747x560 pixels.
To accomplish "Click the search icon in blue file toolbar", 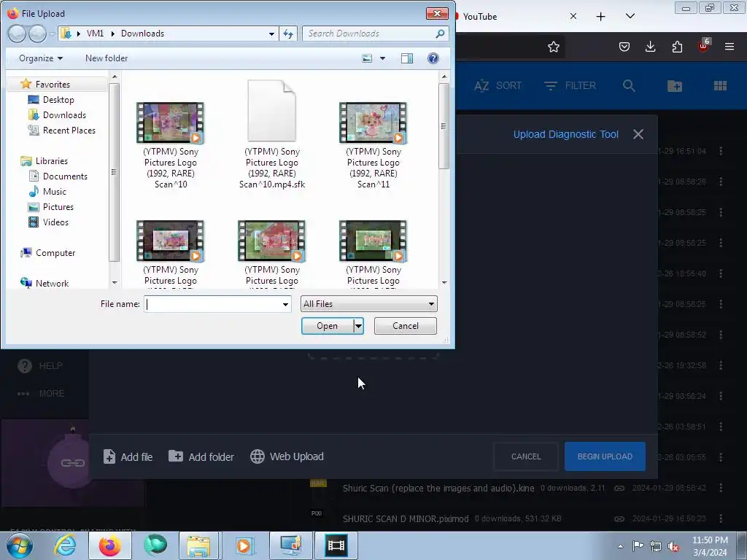I will tap(629, 86).
